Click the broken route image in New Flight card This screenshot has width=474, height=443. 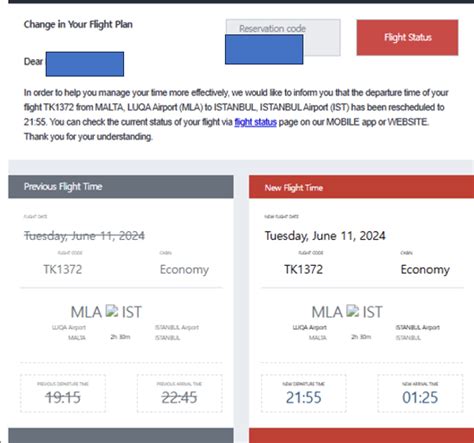(x=353, y=311)
